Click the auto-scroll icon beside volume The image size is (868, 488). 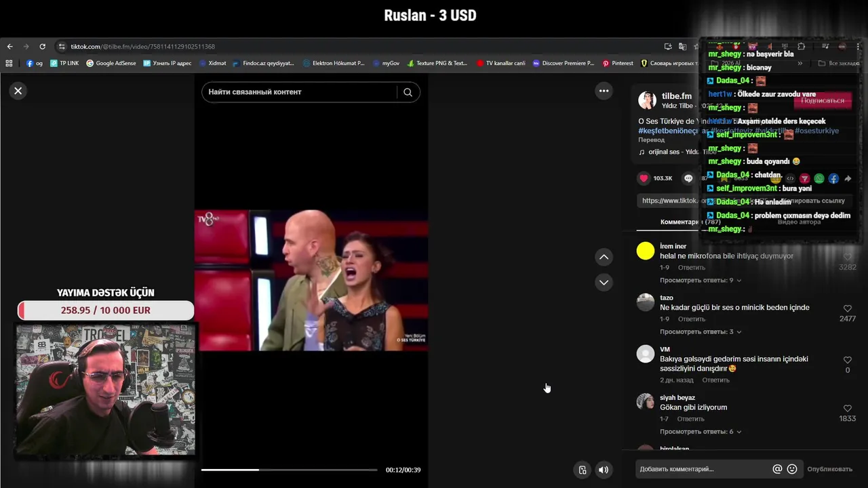pyautogui.click(x=583, y=470)
